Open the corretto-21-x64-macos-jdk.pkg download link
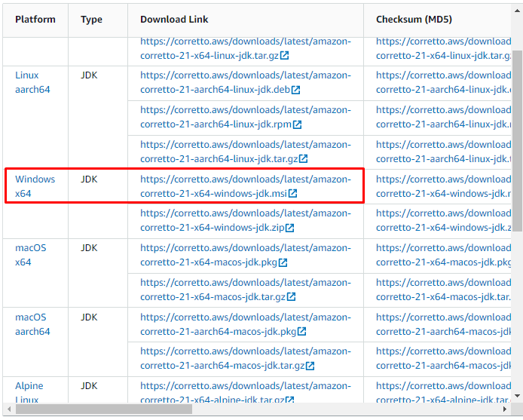The image size is (523, 420). [246, 255]
